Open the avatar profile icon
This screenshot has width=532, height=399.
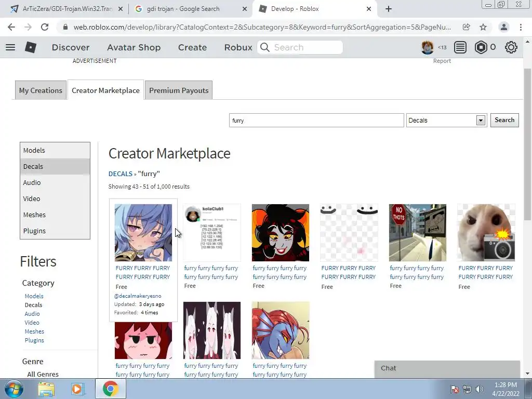click(427, 47)
